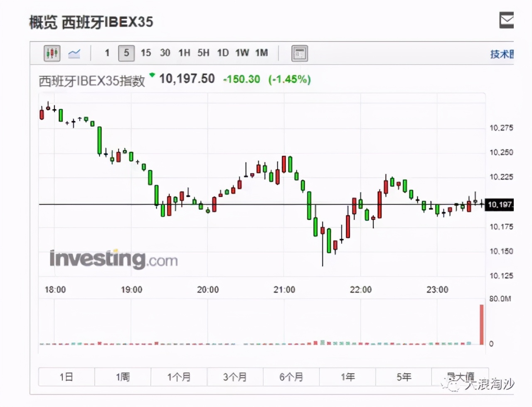Open the 5年 range tab
Image resolution: width=532 pixels, height=407 pixels.
403,377
